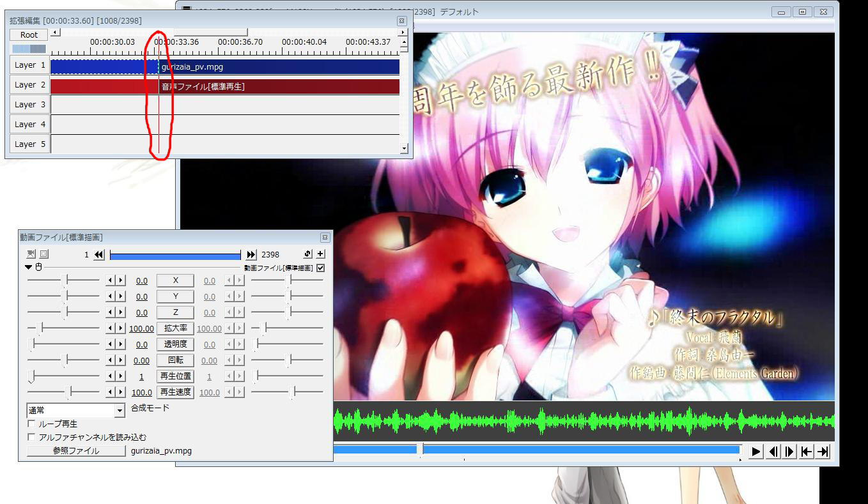Toggle visibility of Layer 1
This screenshot has height=504, width=868.
coord(30,65)
